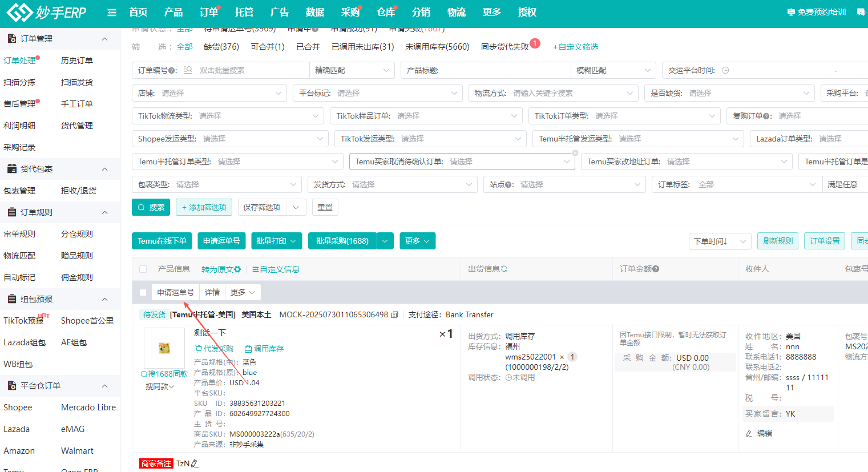The height and width of the screenshot is (472, 868).
Task: Click the 妙手ERP logo
Action: [x=47, y=12]
